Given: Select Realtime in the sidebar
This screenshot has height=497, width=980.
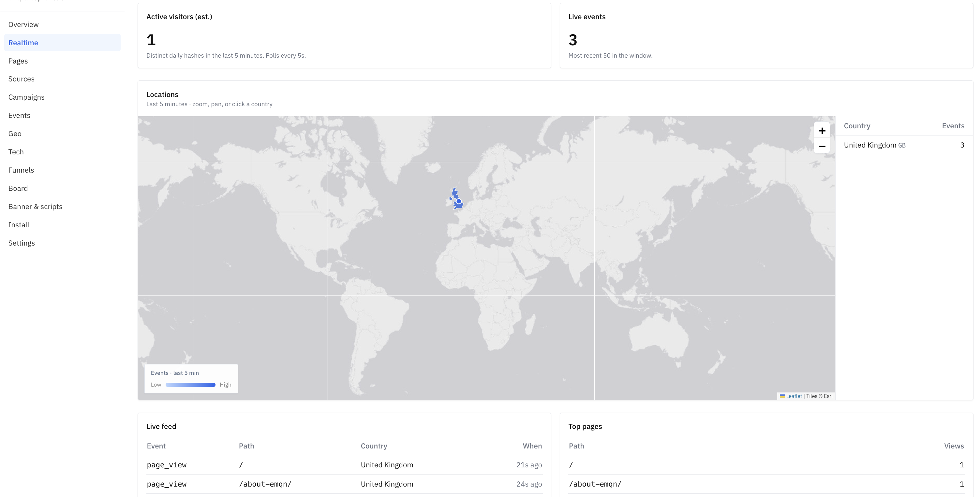Looking at the screenshot, I should click(x=62, y=43).
